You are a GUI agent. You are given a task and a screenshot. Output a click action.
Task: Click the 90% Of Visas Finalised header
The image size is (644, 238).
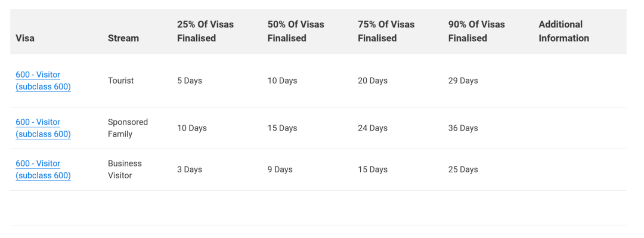[x=476, y=31]
